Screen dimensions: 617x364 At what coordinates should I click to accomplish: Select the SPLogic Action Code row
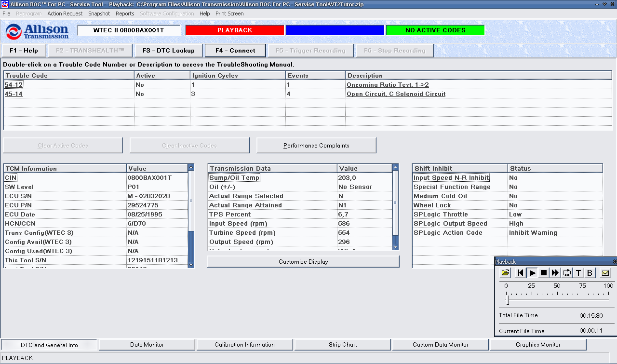pos(508,233)
